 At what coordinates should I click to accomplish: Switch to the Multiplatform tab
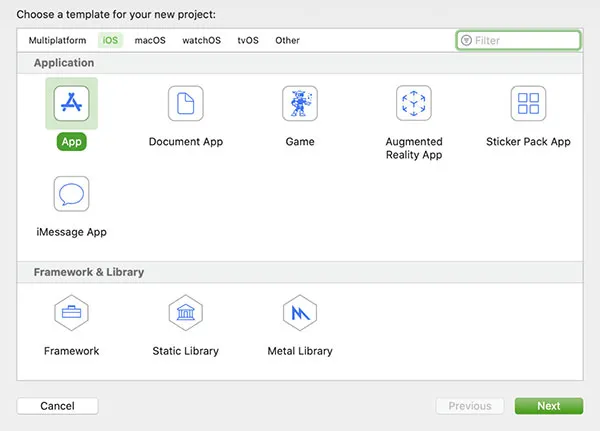point(57,40)
